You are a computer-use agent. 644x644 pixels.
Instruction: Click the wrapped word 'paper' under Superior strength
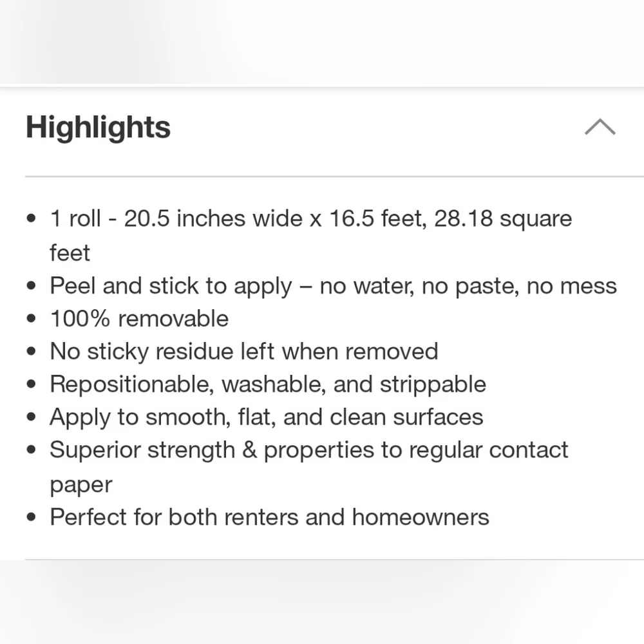81,486
